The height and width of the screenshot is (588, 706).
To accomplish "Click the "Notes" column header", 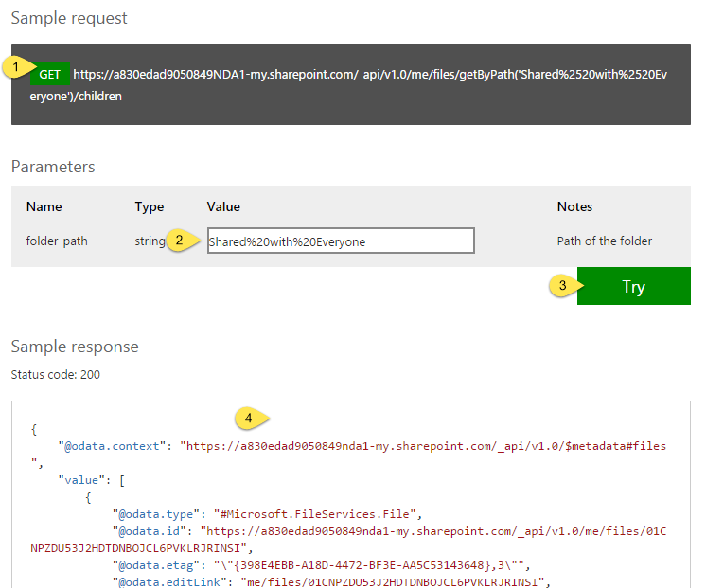I will [x=574, y=206].
